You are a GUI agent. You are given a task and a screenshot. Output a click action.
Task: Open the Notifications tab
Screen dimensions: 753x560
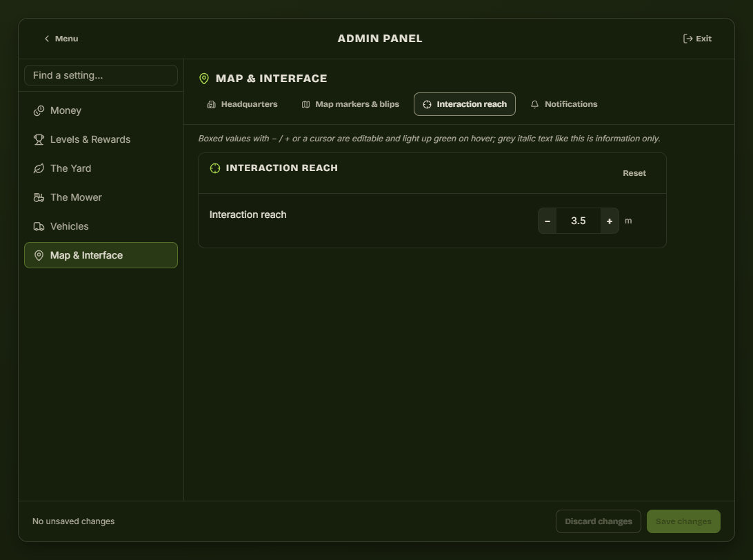564,104
